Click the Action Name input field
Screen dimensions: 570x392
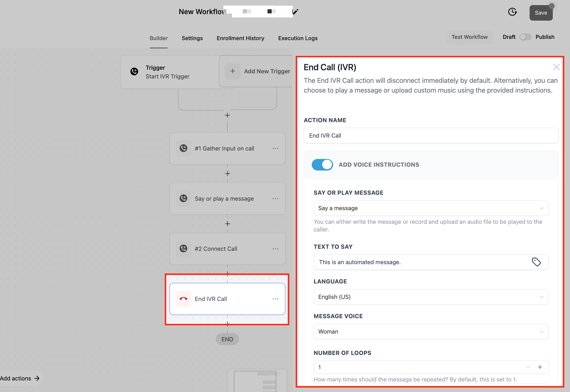[431, 136]
